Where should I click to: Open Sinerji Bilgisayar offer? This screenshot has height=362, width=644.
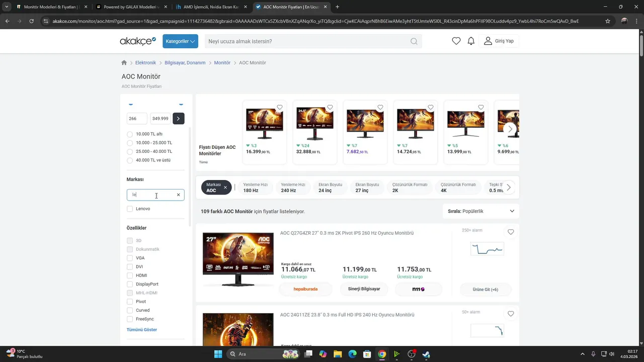click(x=364, y=289)
